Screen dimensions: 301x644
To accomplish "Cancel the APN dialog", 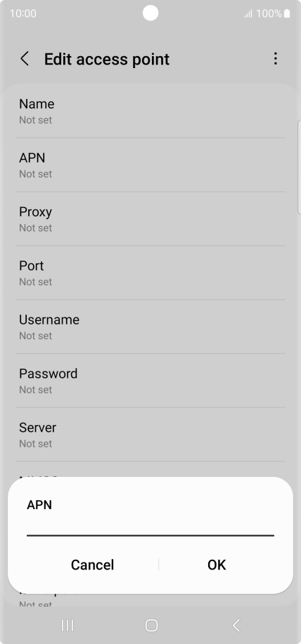I will pyautogui.click(x=92, y=565).
